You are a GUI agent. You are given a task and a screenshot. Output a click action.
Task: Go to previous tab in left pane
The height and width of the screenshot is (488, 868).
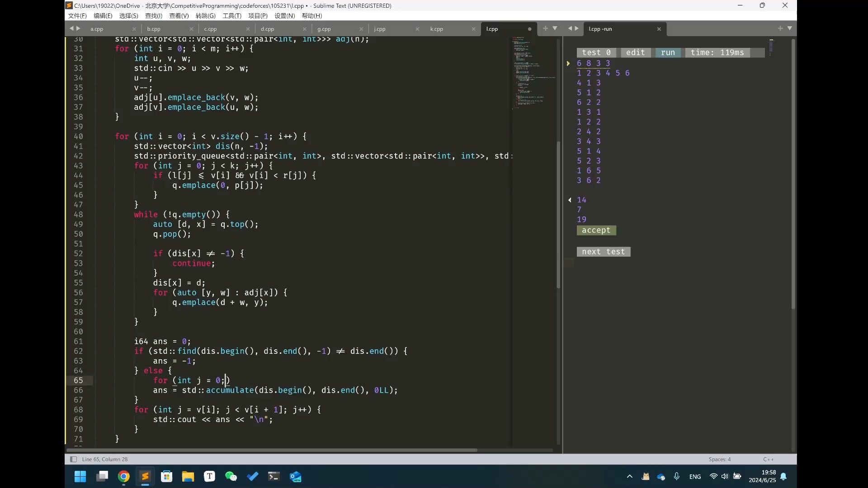(71, 28)
